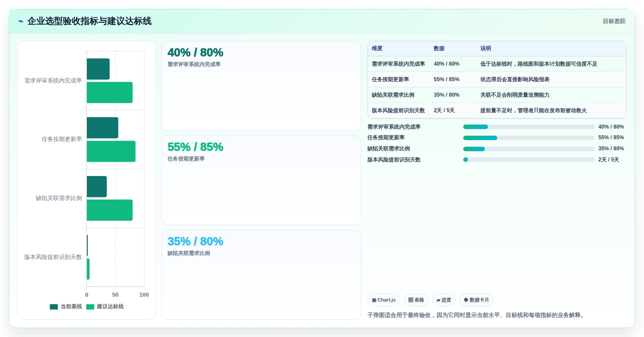
Task: Click the 40% / 80% value beside progress bar
Action: (611, 127)
